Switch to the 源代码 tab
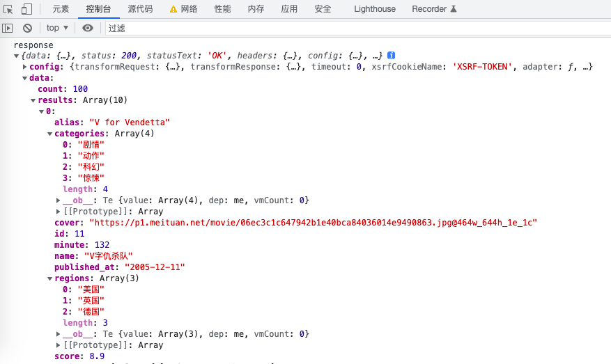The width and height of the screenshot is (611, 364). [x=140, y=9]
